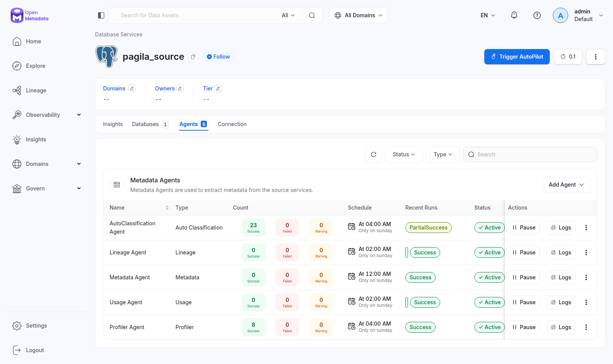Open the notifications bell
This screenshot has width=613, height=364.
(x=514, y=15)
